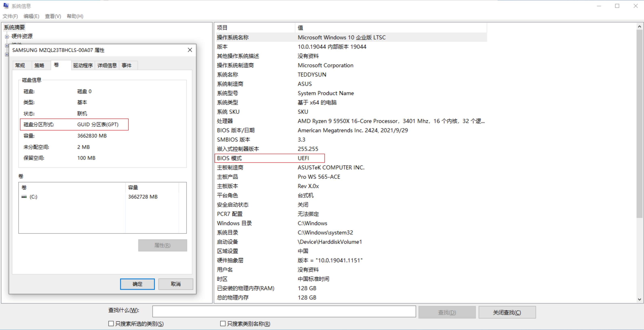Click the 关闭查找 button
644x330 pixels.
click(507, 312)
